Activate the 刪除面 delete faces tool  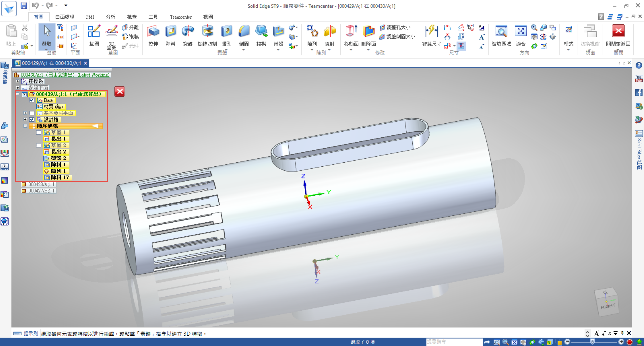point(368,35)
